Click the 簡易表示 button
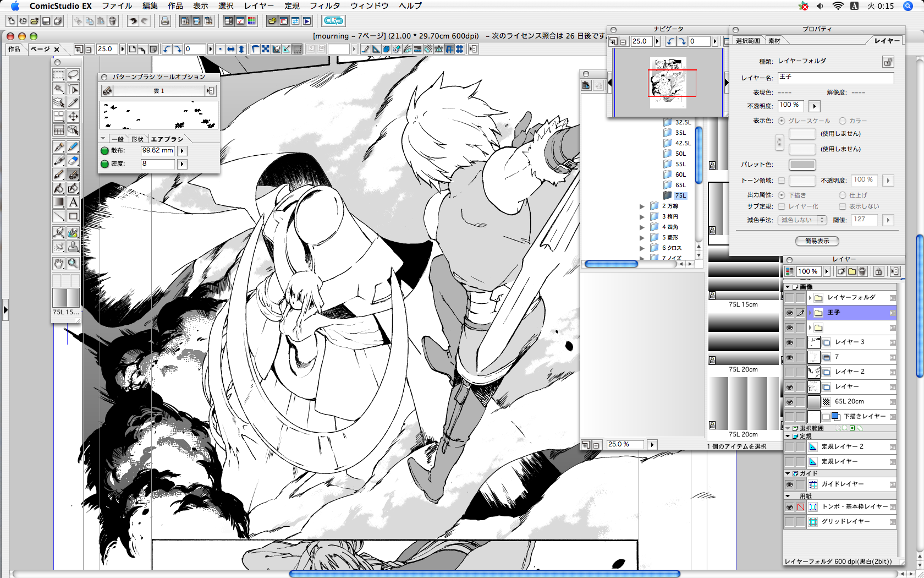Viewport: 924px width, 578px height. 817,241
